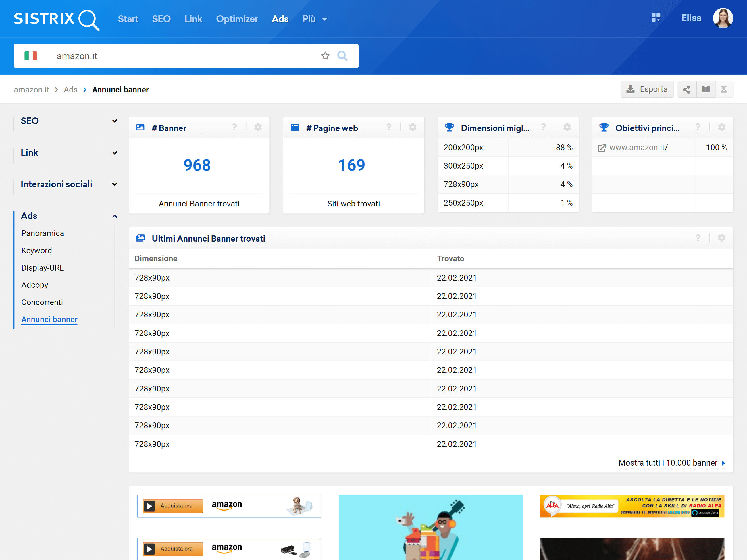Open www.amazon.it/ target link
The image size is (747, 560).
(638, 148)
